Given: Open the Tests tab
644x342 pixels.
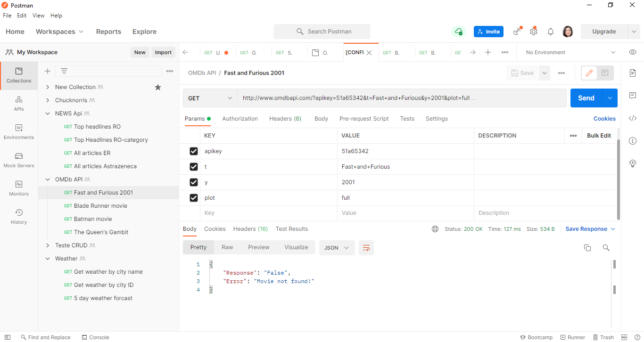Looking at the screenshot, I should [407, 119].
